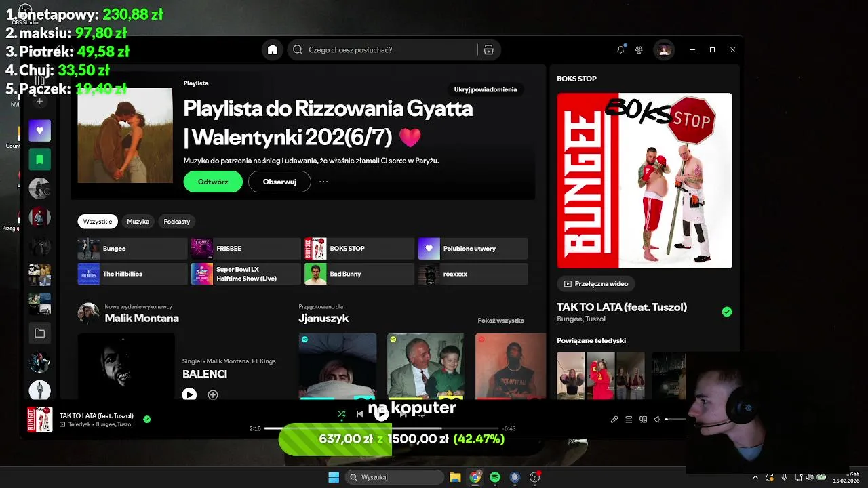Viewport: 868px width, 488px height.
Task: Open Bungee artist link under right panel title
Action: click(569, 319)
